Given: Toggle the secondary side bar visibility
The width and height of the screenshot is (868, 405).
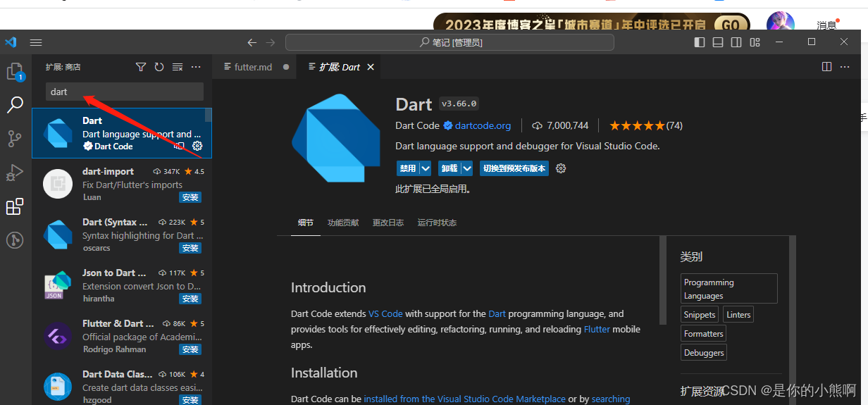Looking at the screenshot, I should point(736,42).
